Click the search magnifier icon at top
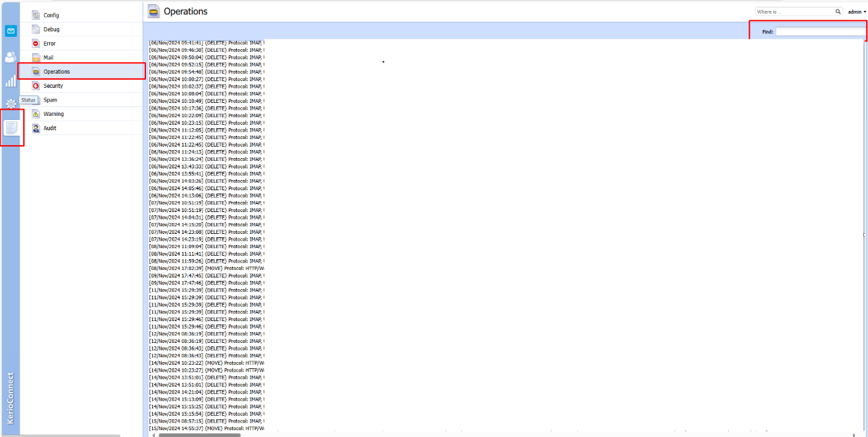The height and width of the screenshot is (437, 868). [838, 12]
